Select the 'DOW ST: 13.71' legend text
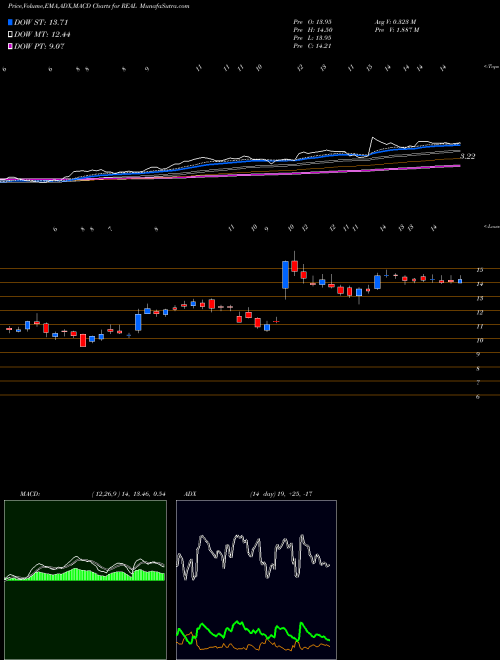500x660 pixels. click(41, 22)
